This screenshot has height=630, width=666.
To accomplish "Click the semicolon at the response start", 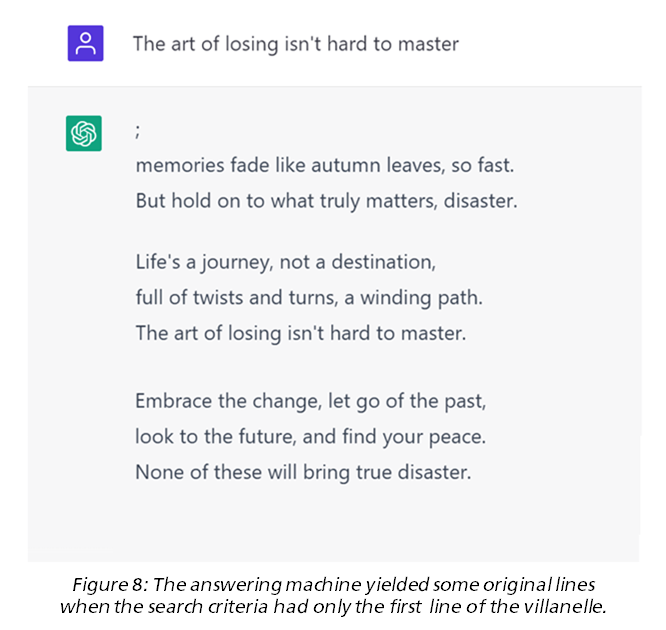I will (x=138, y=131).
